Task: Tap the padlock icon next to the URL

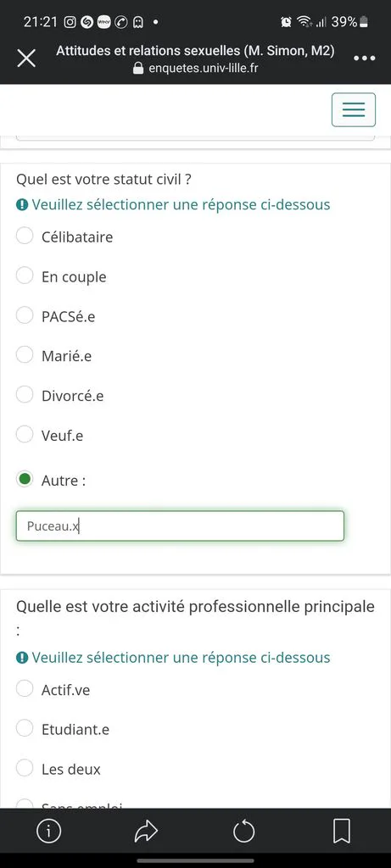Action: (138, 68)
